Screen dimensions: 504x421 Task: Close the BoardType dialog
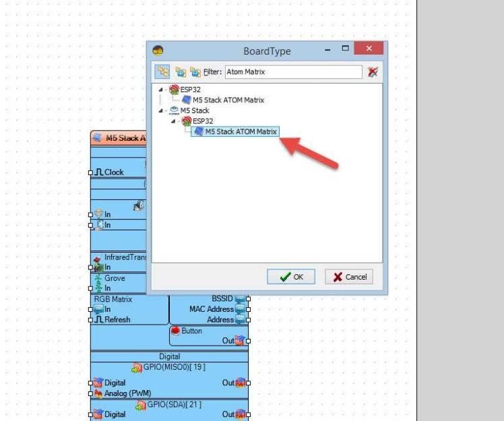[369, 48]
